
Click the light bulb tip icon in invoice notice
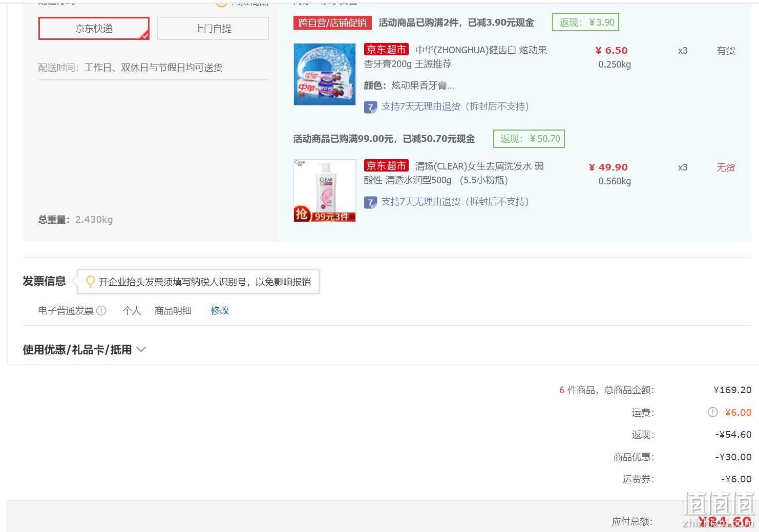click(90, 282)
